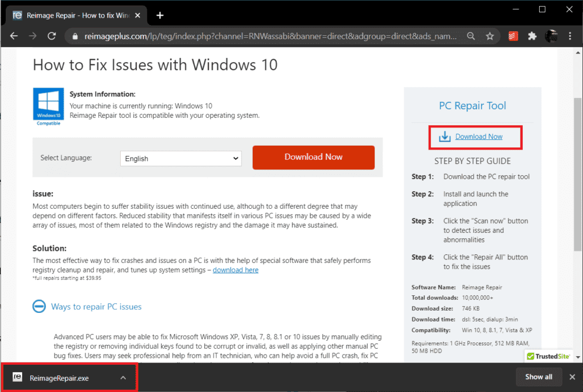Click the Windows 10 Compatible logo
The image size is (583, 392).
48,106
